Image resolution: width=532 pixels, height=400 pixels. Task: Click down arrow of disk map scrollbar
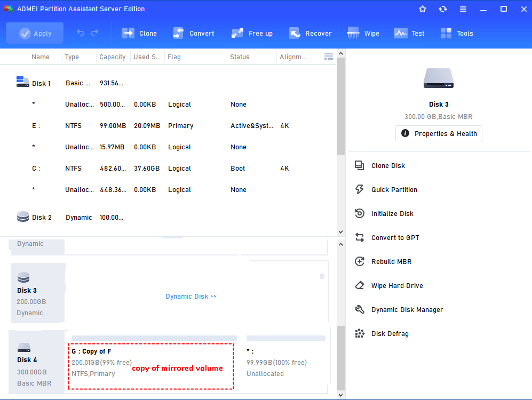[340, 395]
